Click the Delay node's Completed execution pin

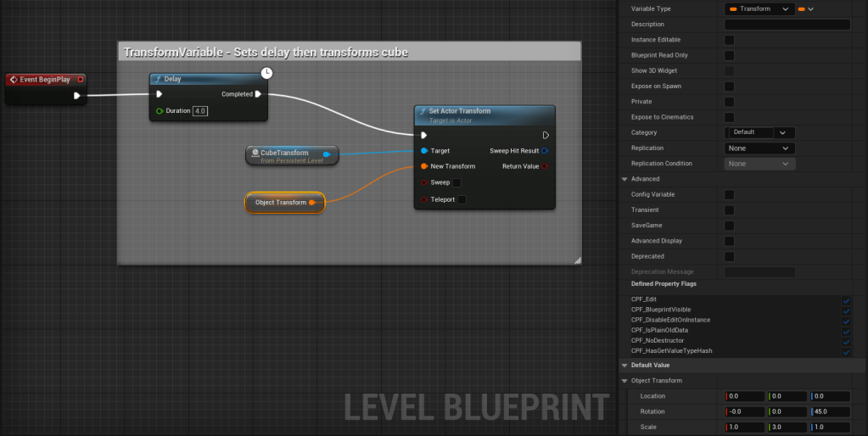[258, 94]
